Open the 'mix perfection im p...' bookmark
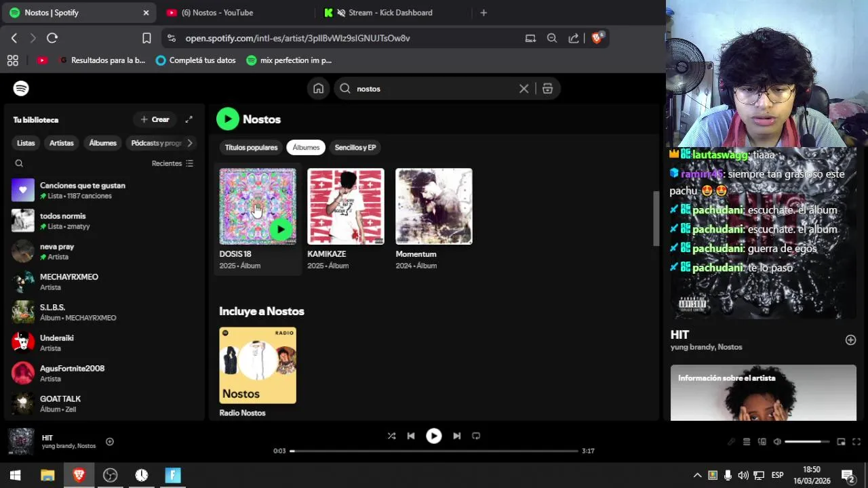The height and width of the screenshot is (488, 868). [289, 60]
